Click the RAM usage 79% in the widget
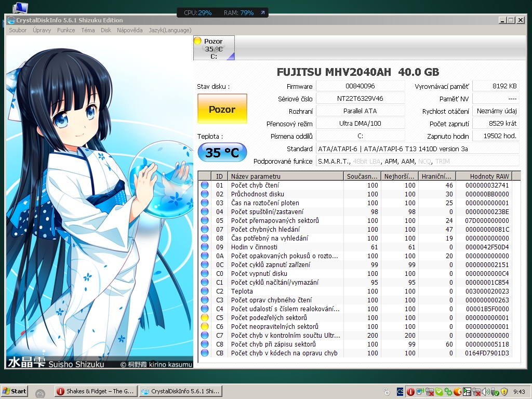 tap(247, 13)
